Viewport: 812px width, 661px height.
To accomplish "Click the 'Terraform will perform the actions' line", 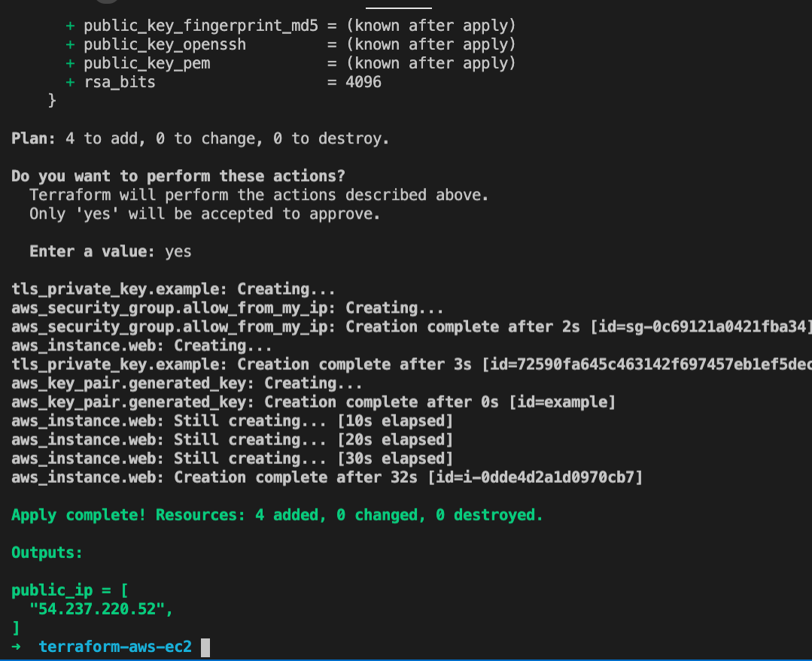I will coord(259,196).
